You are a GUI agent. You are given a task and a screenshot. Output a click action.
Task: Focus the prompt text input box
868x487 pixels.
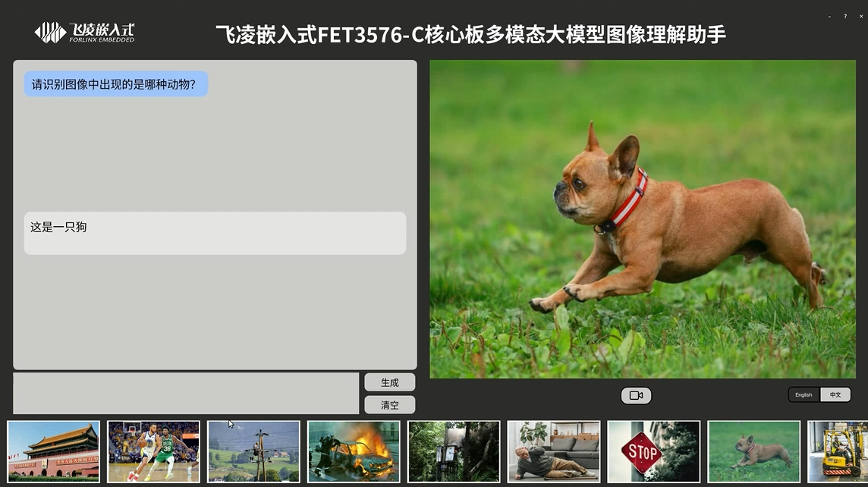186,394
